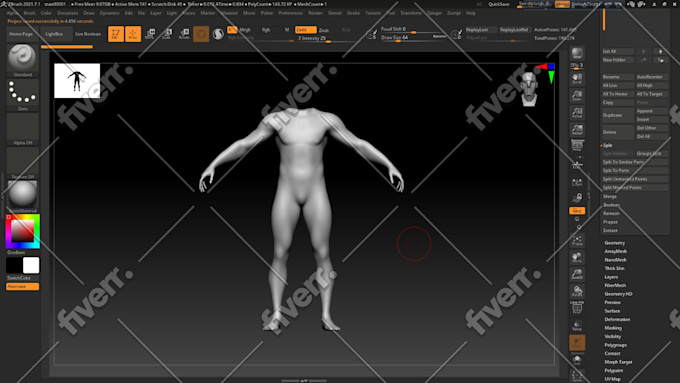Viewport: 680px width, 383px height.
Task: Click the gizmo 3D round icon
Action: [x=201, y=34]
